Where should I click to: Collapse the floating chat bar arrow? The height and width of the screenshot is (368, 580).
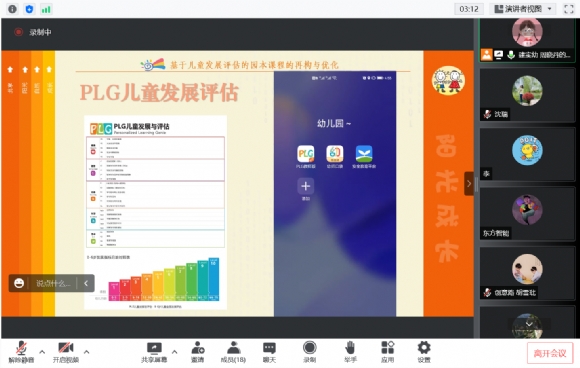point(86,284)
